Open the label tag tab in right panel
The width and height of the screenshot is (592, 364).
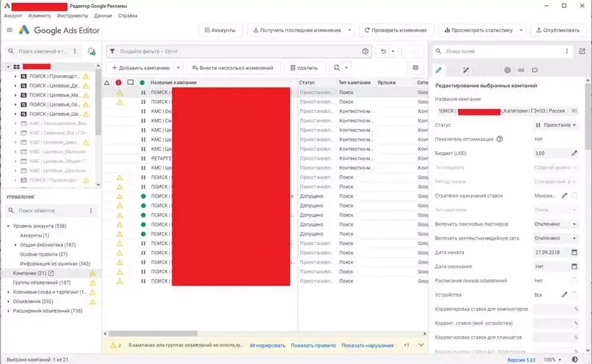coord(535,70)
